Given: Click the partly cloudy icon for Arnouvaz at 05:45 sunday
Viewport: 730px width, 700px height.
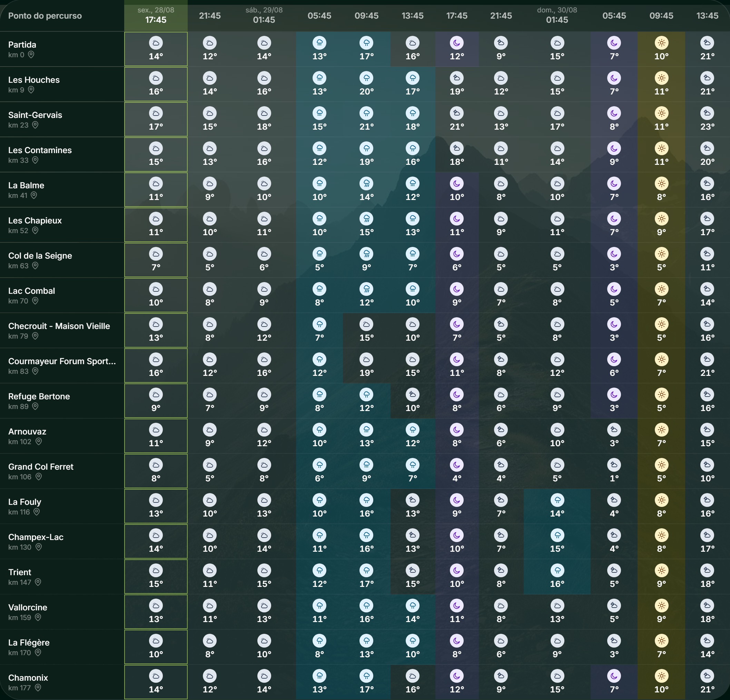Looking at the screenshot, I should (x=614, y=430).
